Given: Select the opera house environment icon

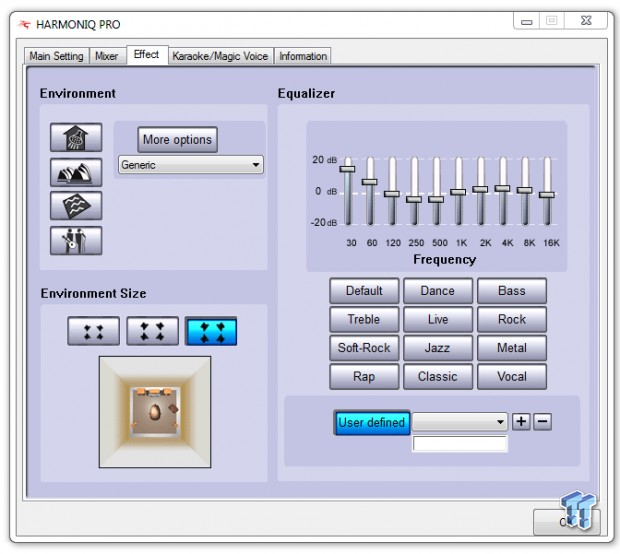Looking at the screenshot, I should pyautogui.click(x=76, y=172).
